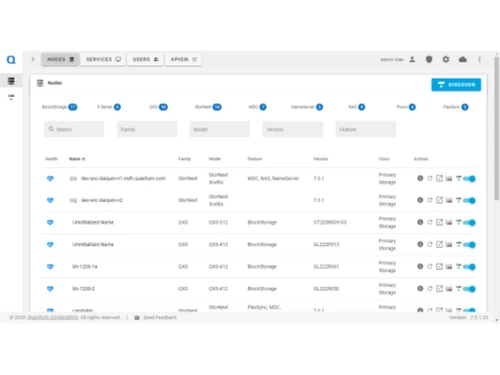Filter by MDC chip
This screenshot has width=500, height=375.
click(257, 107)
